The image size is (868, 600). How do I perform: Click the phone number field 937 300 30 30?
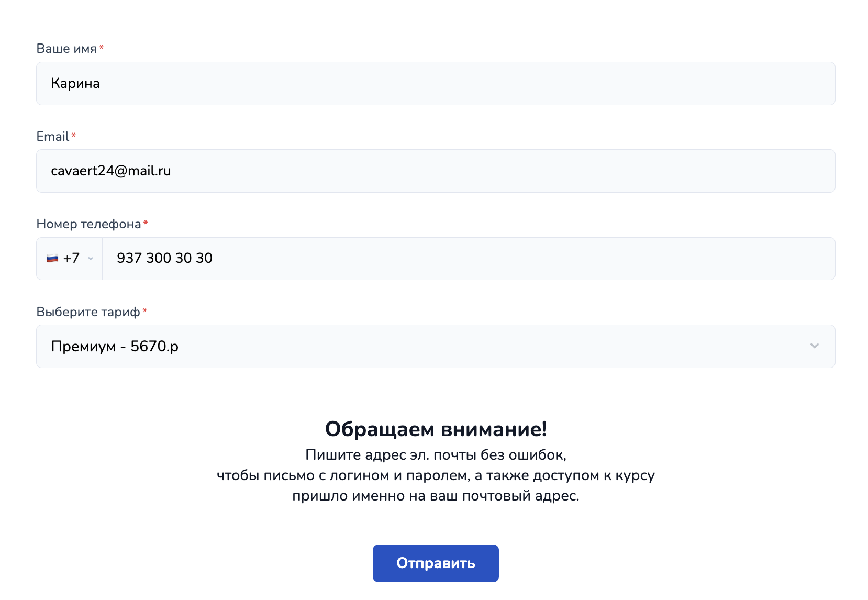469,259
